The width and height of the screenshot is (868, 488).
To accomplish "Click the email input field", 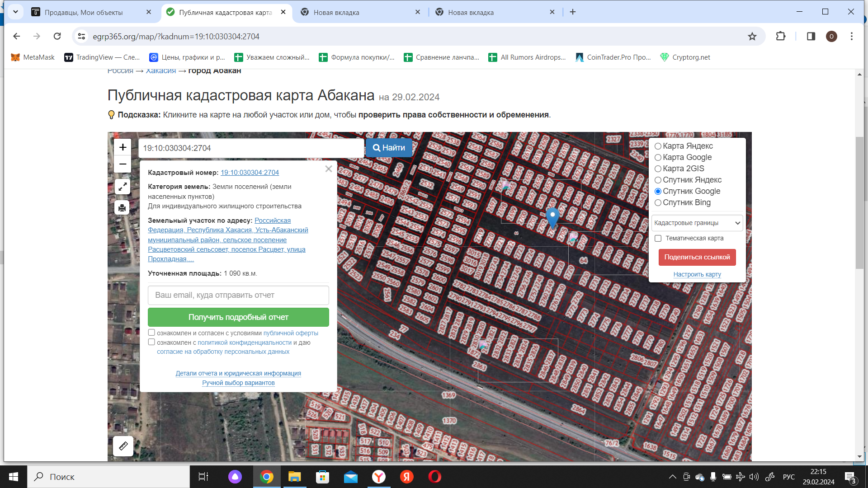I will (238, 295).
